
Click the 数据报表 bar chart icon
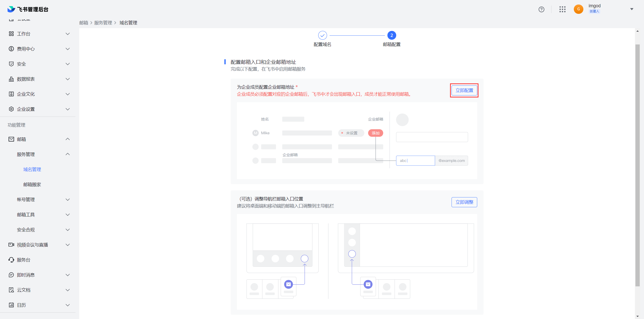tap(11, 79)
